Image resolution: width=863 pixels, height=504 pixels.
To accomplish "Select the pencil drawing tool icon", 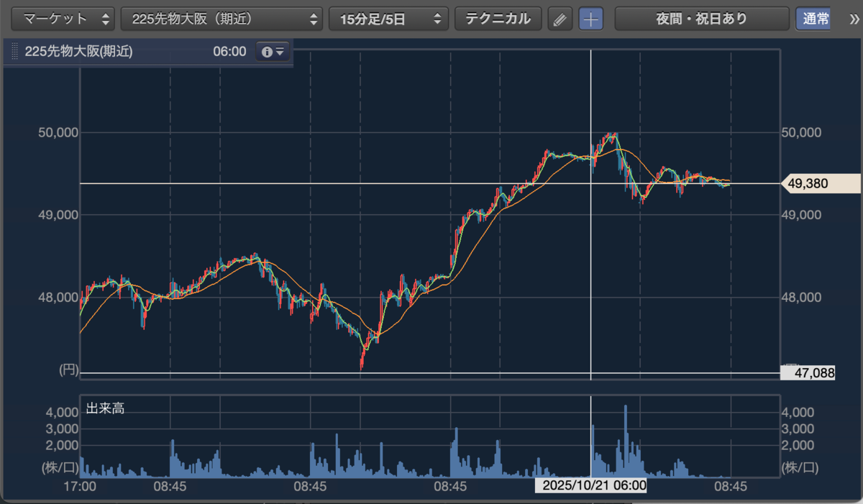I will (x=560, y=19).
